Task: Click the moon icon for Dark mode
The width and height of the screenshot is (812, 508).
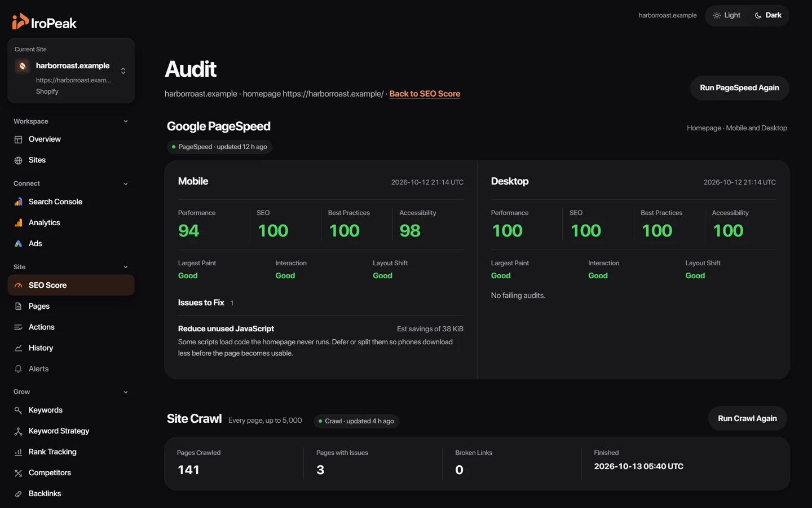Action: (x=758, y=15)
